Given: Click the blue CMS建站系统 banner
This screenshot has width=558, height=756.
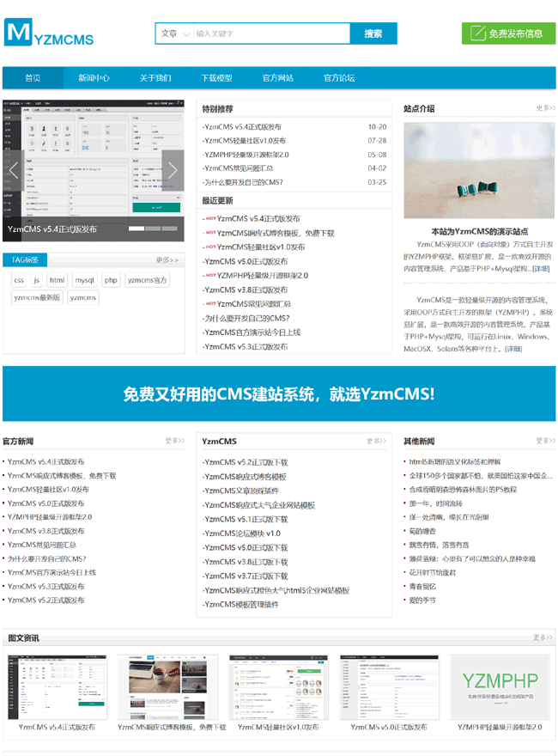Looking at the screenshot, I should [279, 393].
